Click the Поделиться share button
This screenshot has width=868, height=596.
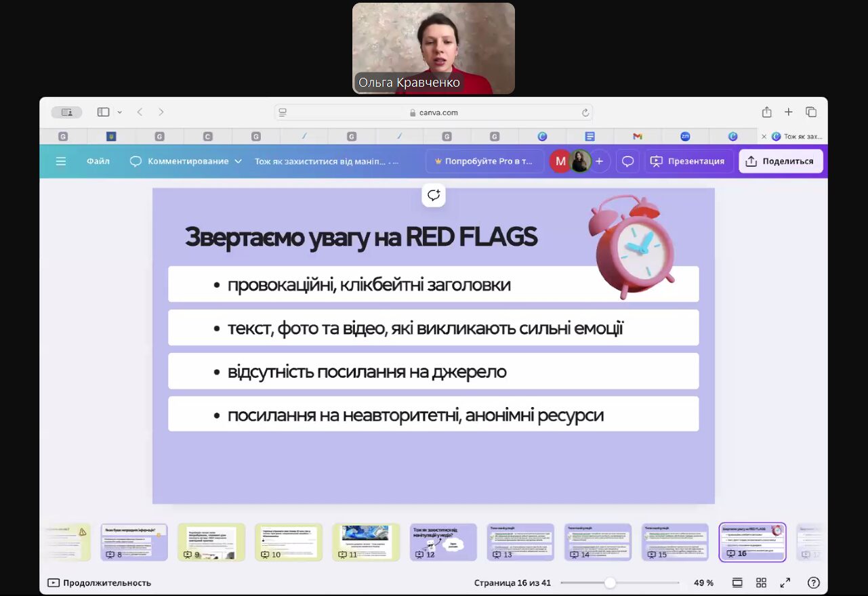(x=781, y=161)
